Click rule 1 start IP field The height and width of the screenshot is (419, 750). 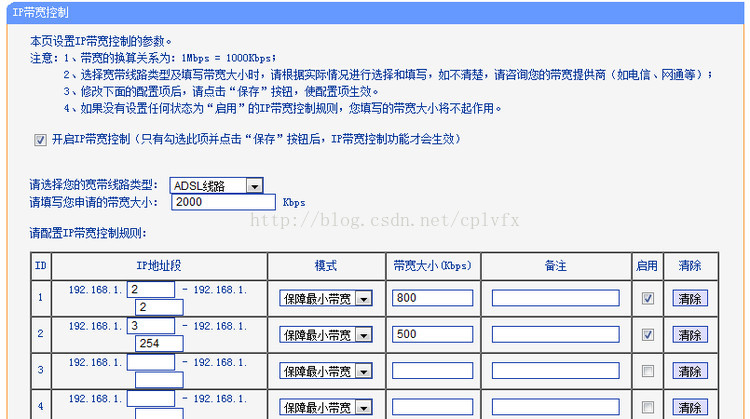151,289
